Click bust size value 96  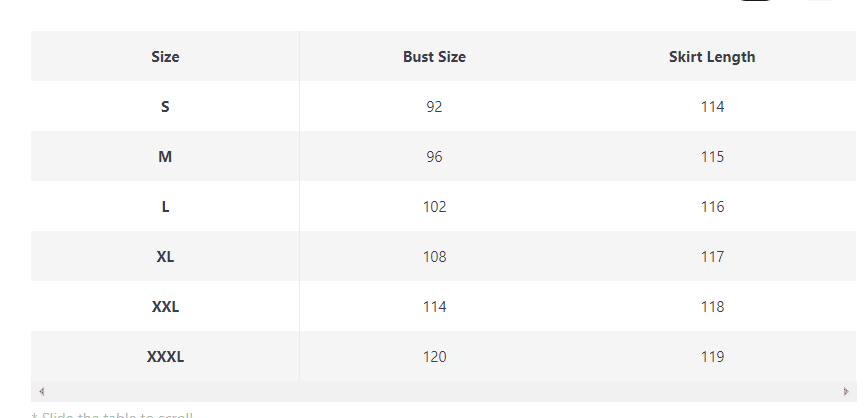pyautogui.click(x=434, y=157)
